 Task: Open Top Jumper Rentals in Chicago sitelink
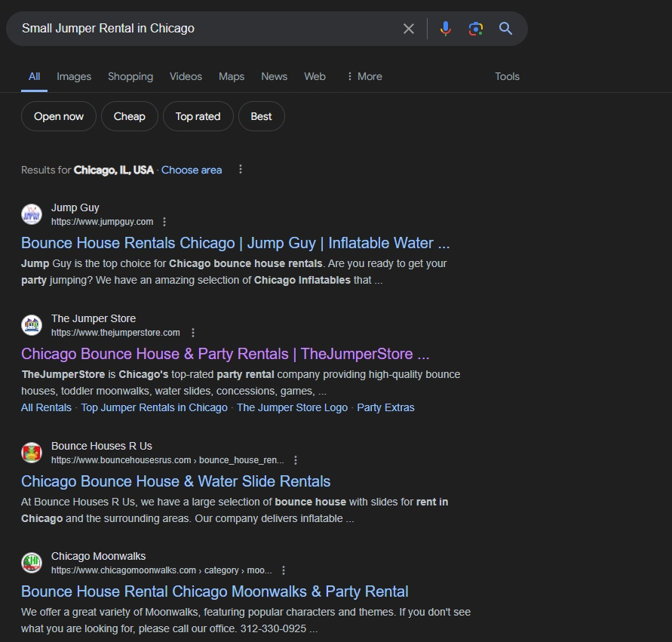click(155, 407)
